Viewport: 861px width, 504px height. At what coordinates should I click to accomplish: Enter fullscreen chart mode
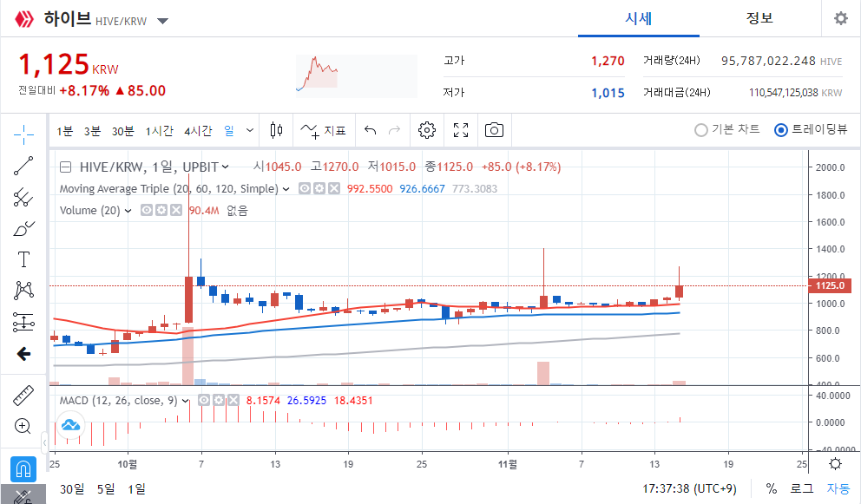coord(461,130)
